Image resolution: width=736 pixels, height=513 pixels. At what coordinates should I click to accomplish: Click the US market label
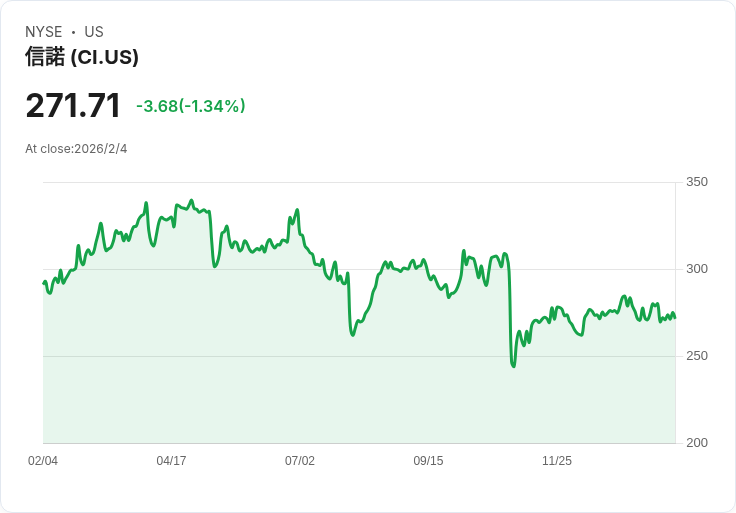94,32
